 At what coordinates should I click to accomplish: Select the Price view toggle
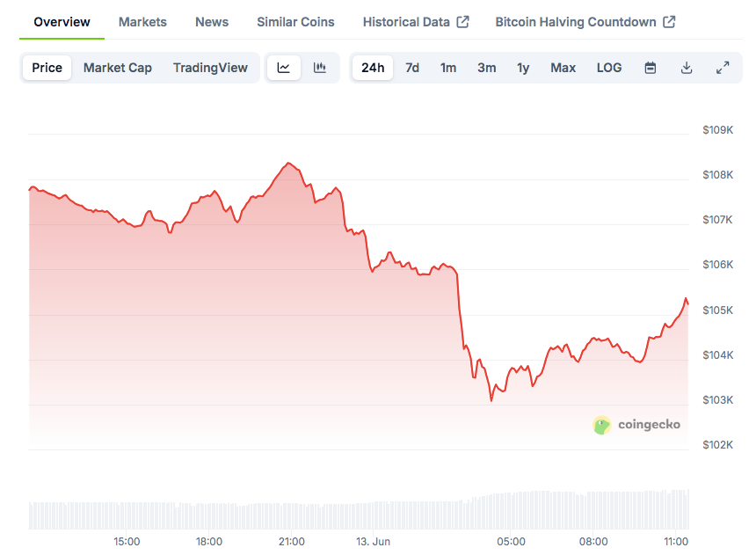pyautogui.click(x=47, y=68)
